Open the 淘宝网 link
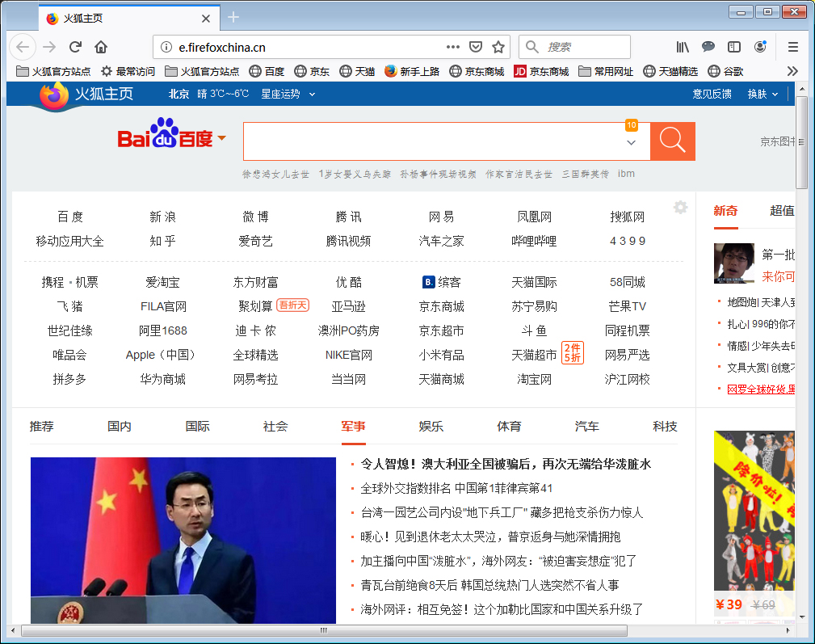Screen dimensions: 815x644 (533, 378)
